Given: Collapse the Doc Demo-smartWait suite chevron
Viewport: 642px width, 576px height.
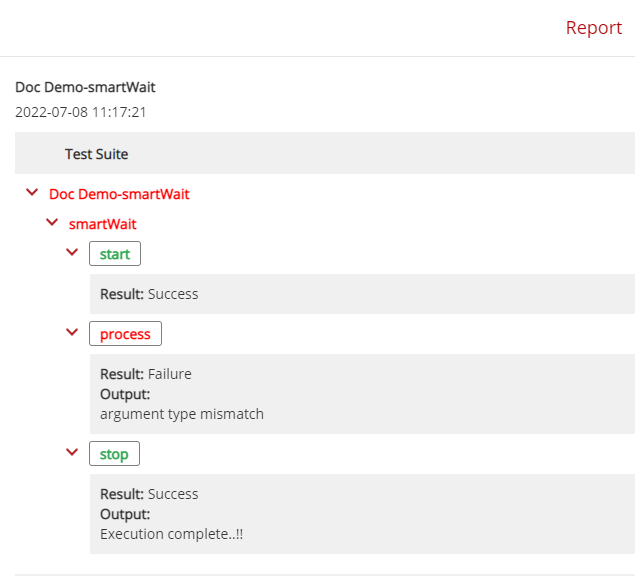Looking at the screenshot, I should 32,192.
